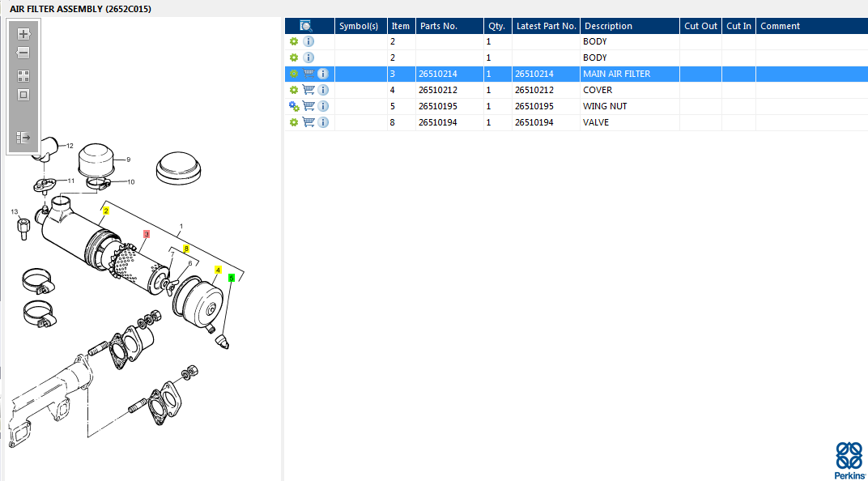Image resolution: width=868 pixels, height=481 pixels.
Task: Select the VALVE description cell
Action: pyautogui.click(x=630, y=122)
